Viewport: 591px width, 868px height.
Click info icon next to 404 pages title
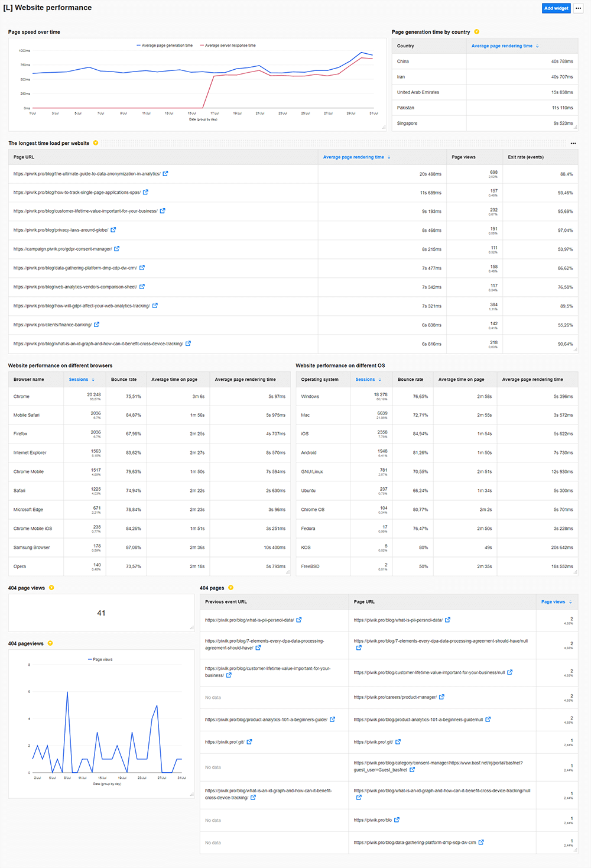click(231, 588)
